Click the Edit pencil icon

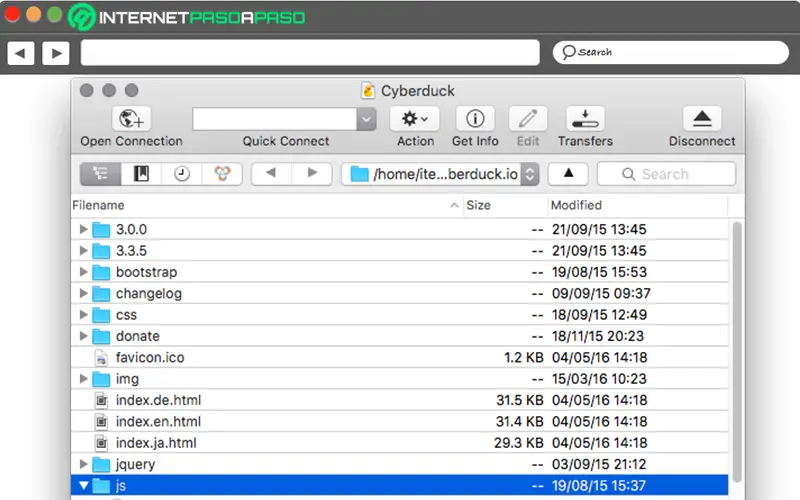point(528,119)
